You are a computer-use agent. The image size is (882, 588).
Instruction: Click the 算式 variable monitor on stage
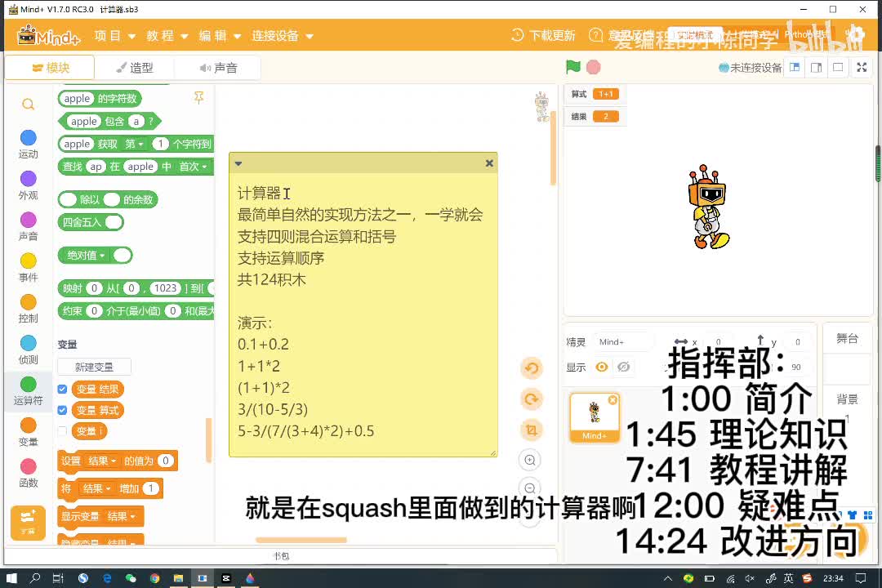point(595,94)
